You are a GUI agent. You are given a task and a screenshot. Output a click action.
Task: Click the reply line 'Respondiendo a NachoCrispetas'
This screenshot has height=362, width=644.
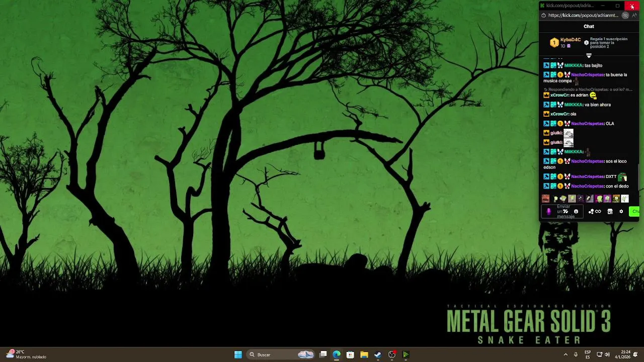(588, 89)
